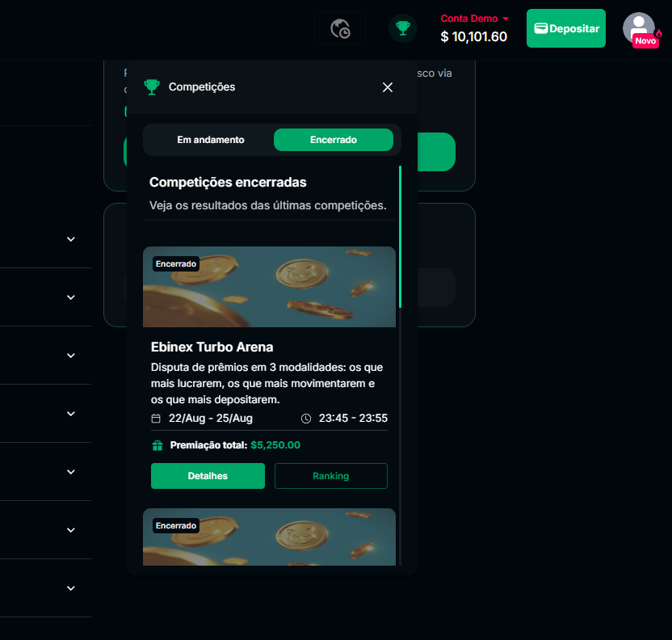Image resolution: width=672 pixels, height=640 pixels.
Task: Click the trophy icon in the top bar
Action: 402,28
